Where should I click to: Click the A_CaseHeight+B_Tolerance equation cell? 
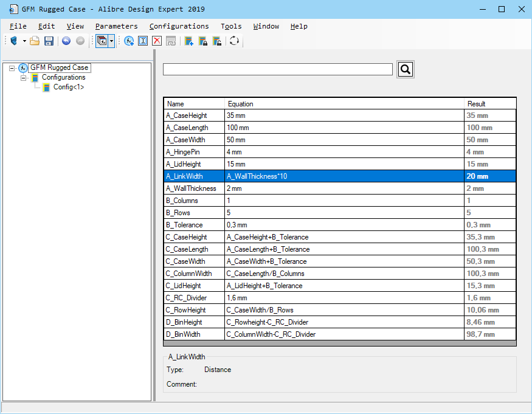(x=344, y=237)
